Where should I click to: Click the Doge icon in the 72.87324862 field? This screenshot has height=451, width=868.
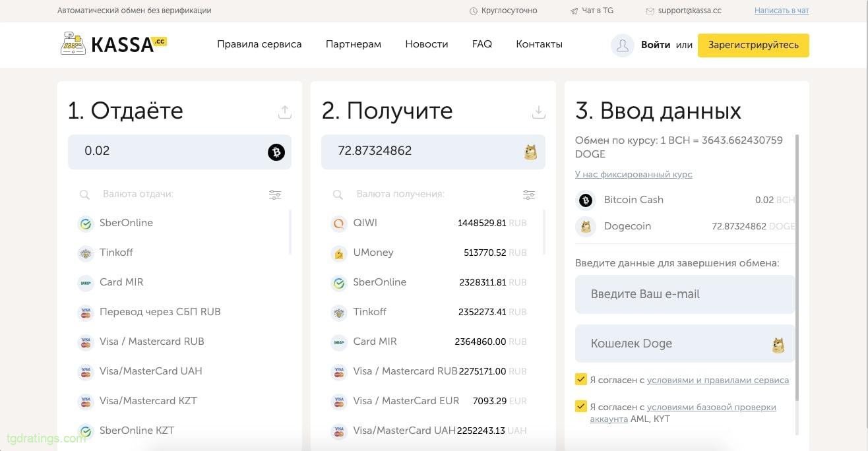click(530, 152)
